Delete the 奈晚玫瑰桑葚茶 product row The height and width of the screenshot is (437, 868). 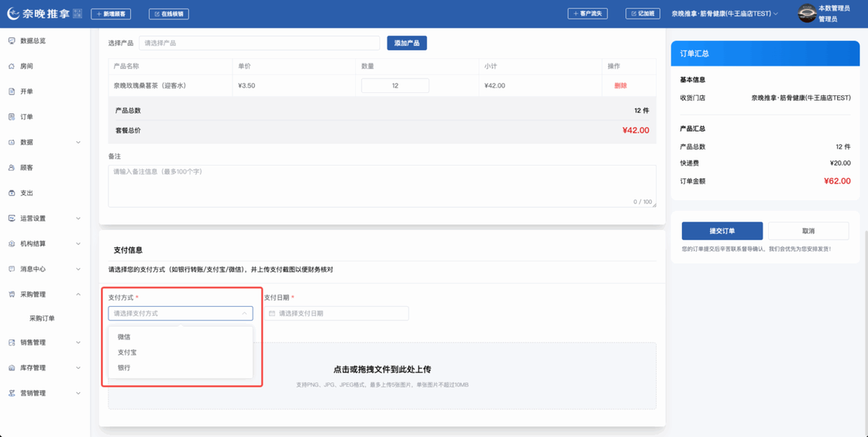click(621, 86)
